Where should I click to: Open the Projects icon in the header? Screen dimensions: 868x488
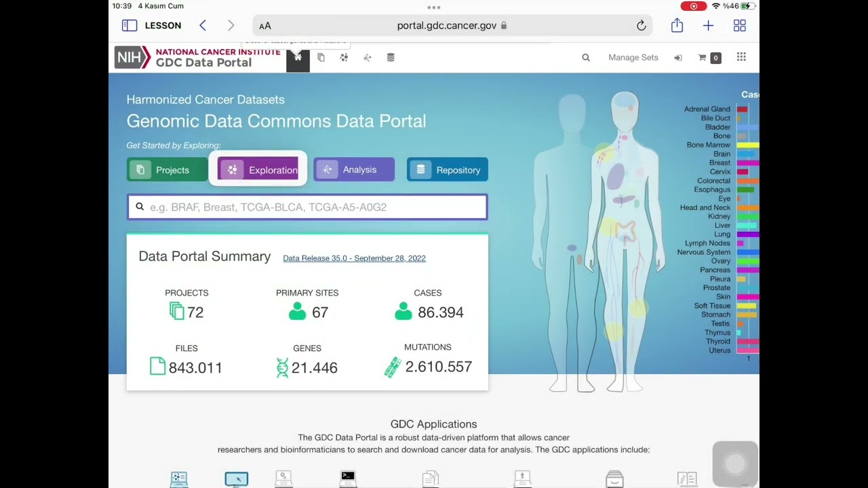pyautogui.click(x=321, y=58)
